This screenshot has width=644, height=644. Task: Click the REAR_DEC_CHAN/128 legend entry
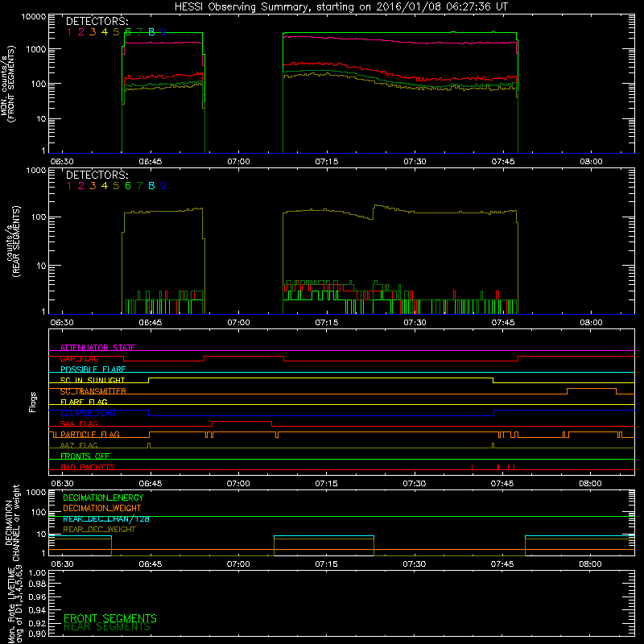[x=106, y=518]
